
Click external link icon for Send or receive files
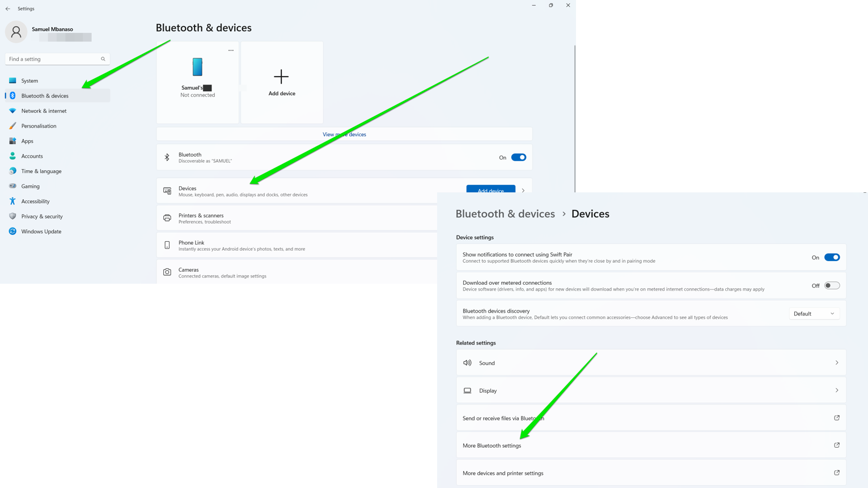837,418
